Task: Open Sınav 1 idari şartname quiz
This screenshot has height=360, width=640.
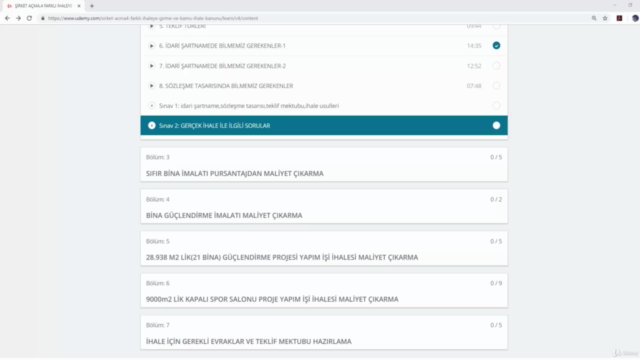Action: click(249, 106)
